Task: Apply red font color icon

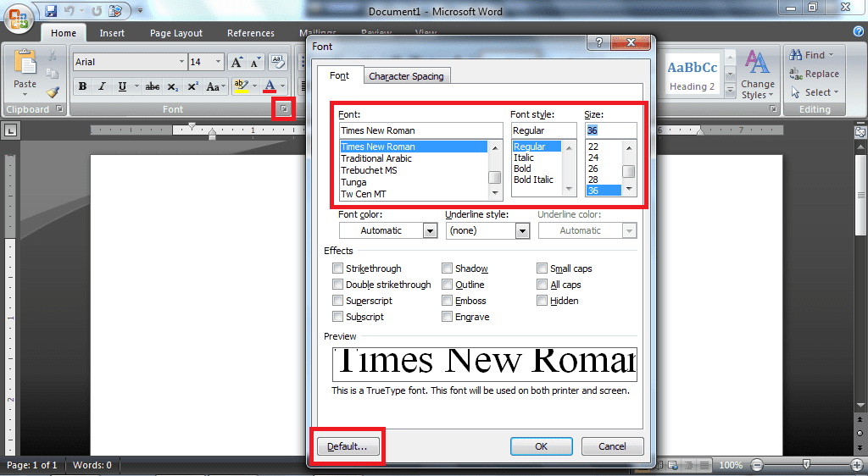Action: 270,86
